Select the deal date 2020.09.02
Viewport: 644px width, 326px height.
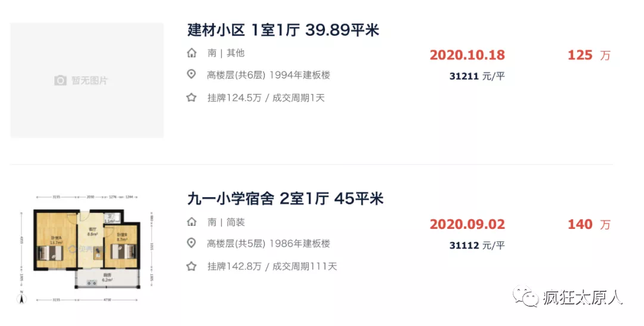click(467, 224)
